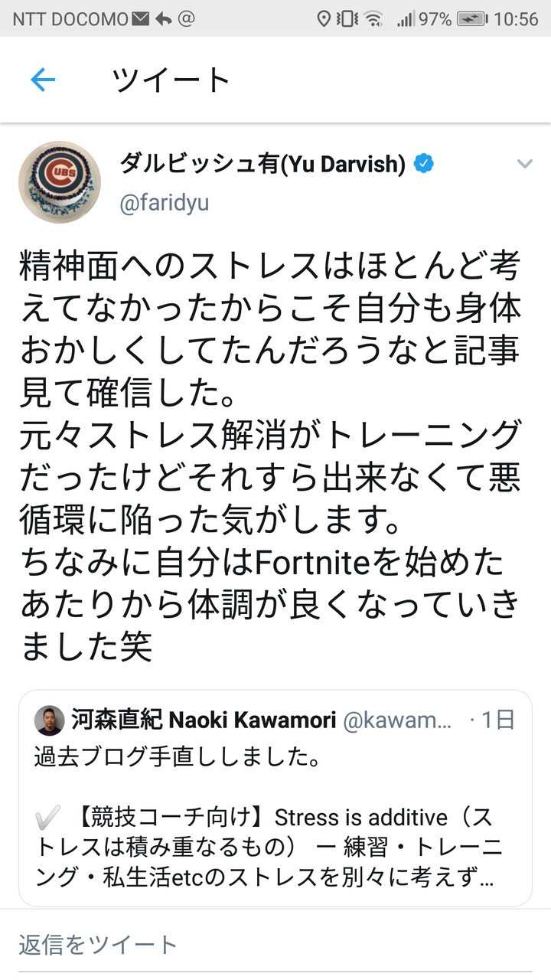Open the @faridyu handle
Screen dimensions: 551x980
click(164, 203)
